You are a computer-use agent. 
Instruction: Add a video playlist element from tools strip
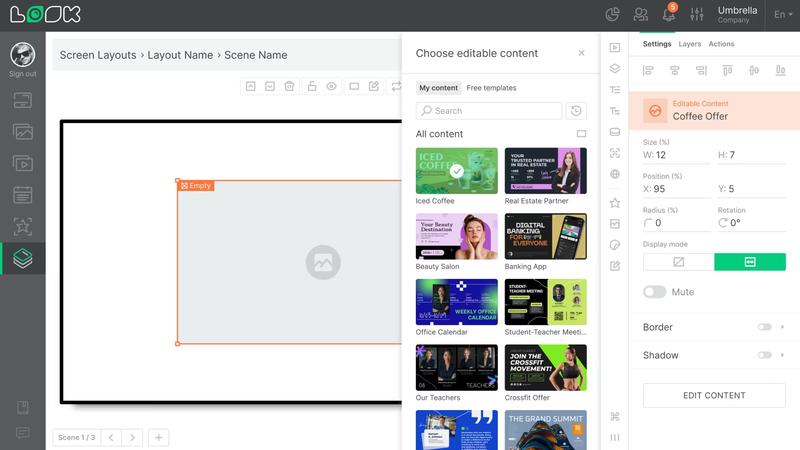pyautogui.click(x=615, y=47)
